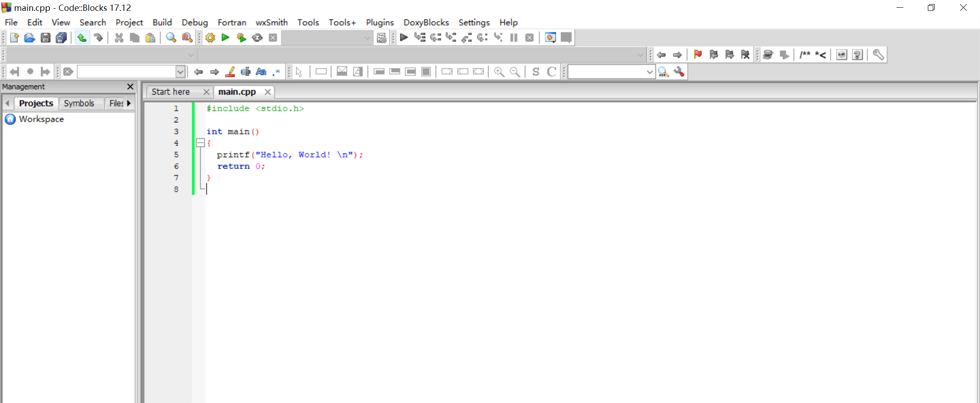980x403 pixels.
Task: Open the Debug menu
Action: (195, 22)
